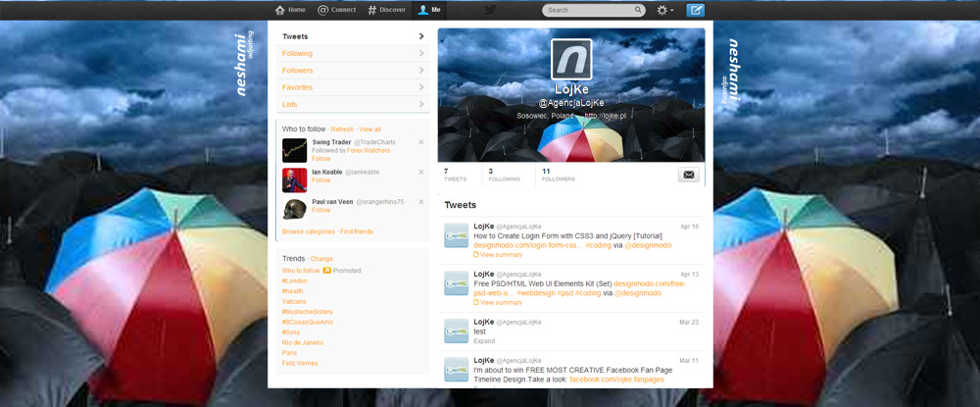Viewport: 980px width, 407px height.
Task: Follow Swing Trader
Action: pyautogui.click(x=321, y=158)
